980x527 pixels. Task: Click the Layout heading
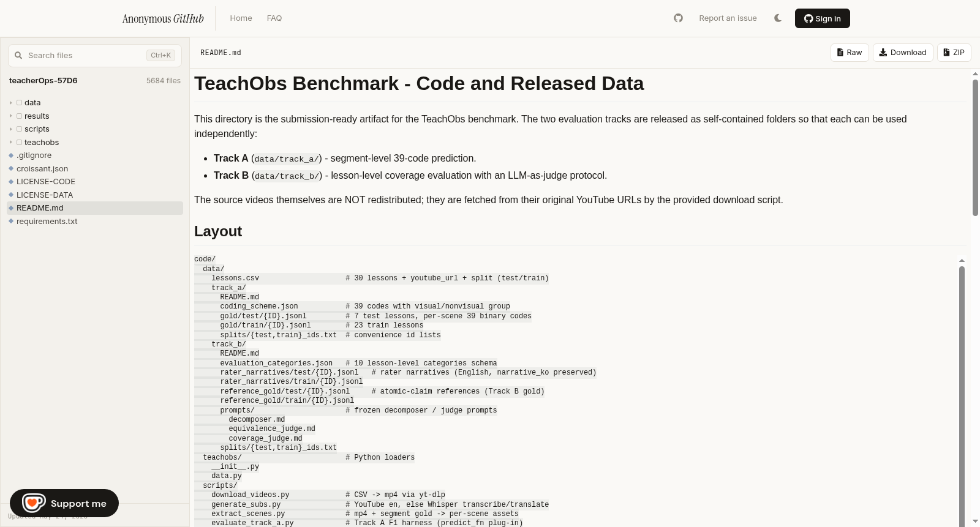218,231
